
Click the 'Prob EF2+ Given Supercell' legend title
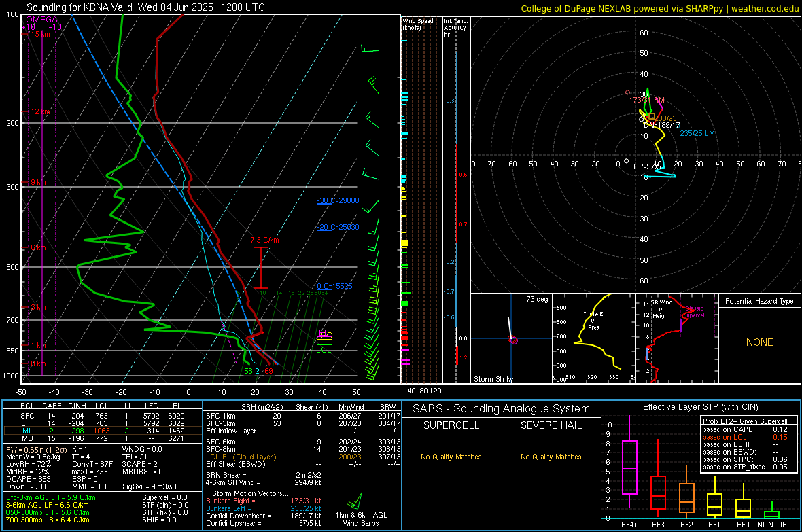click(745, 421)
